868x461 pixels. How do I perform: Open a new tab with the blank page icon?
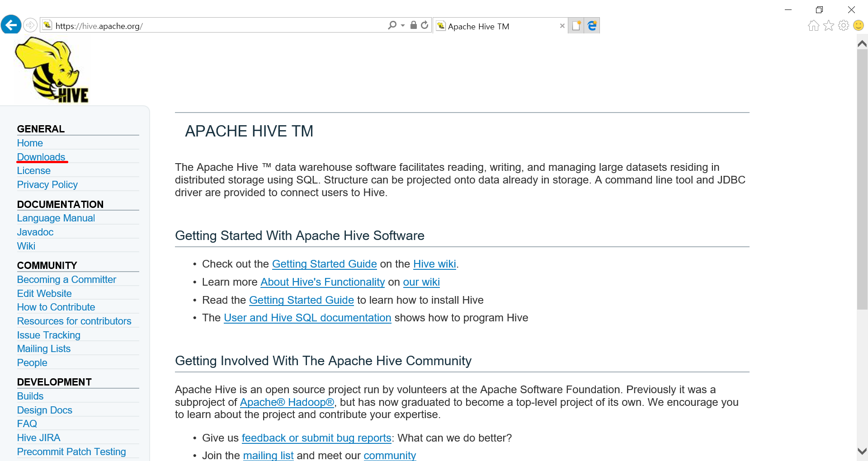pos(576,26)
